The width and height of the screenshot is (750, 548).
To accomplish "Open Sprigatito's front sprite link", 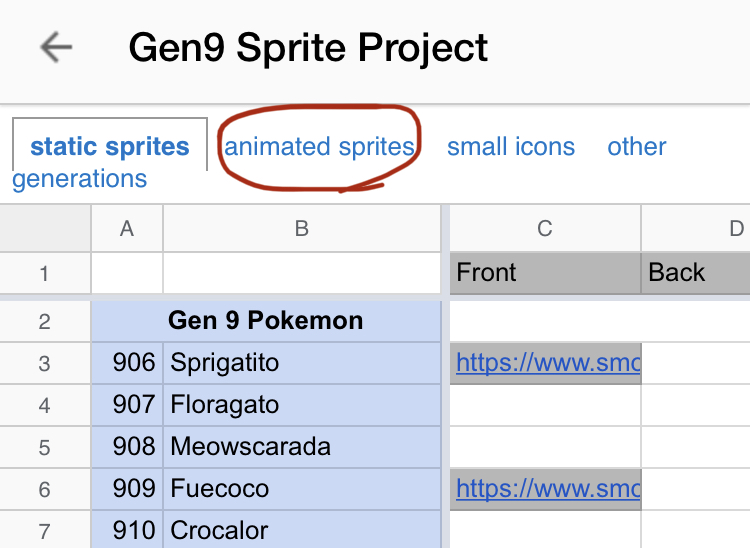I will pos(546,363).
